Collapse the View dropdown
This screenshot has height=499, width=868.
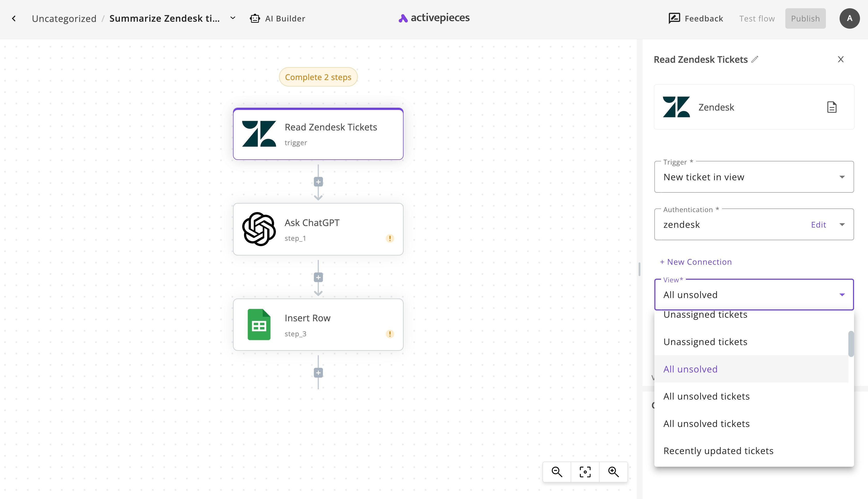842,295
